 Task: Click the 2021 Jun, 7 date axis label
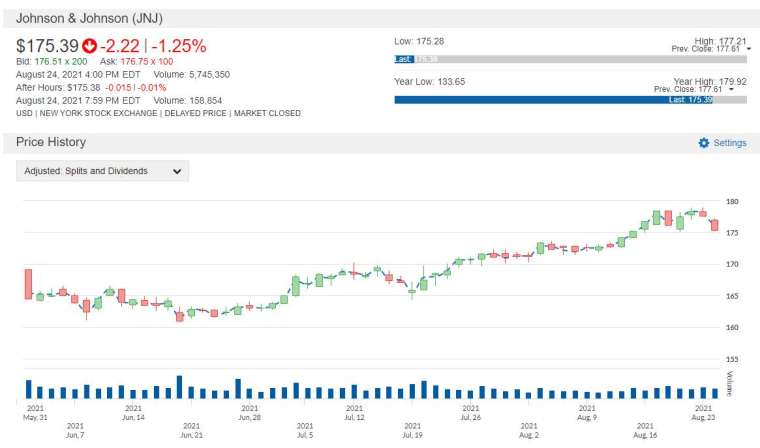[75, 431]
